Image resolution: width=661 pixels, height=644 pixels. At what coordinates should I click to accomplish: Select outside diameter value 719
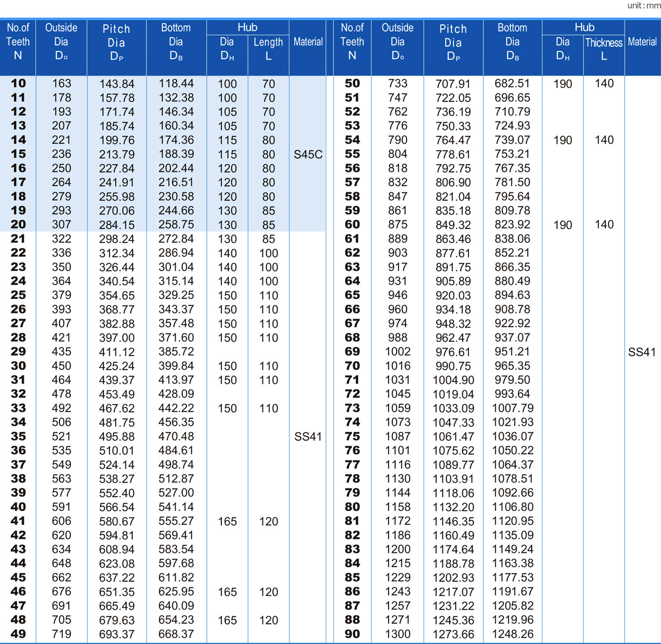click(x=61, y=634)
